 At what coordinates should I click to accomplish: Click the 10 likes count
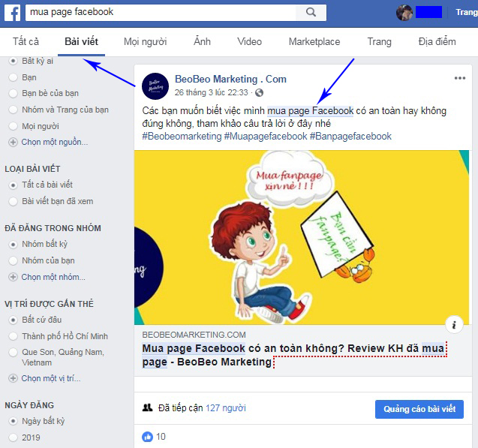click(161, 437)
